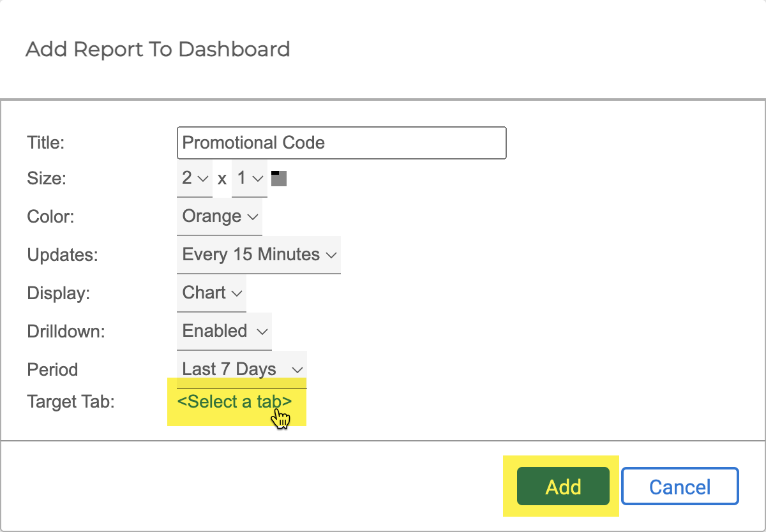
Task: Click the size preview grid icon
Action: pos(278,179)
